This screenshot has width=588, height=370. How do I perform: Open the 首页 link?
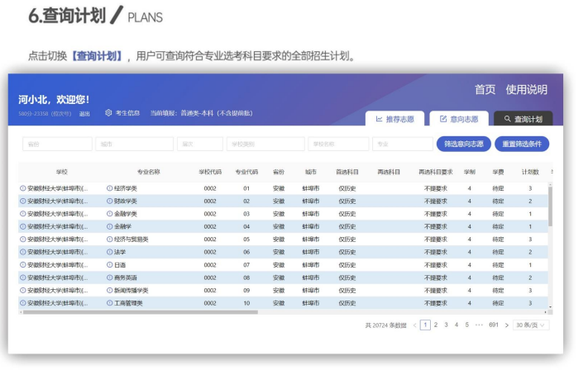[485, 89]
